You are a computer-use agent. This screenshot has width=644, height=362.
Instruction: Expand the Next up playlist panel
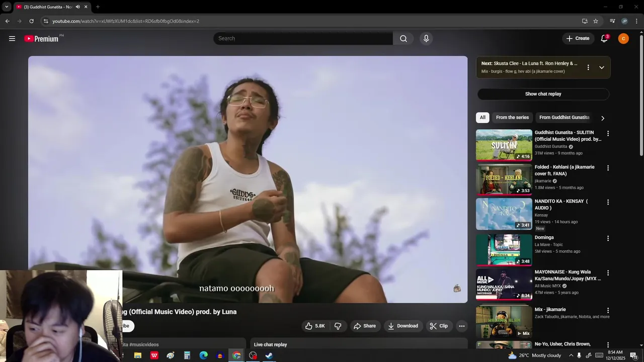point(602,67)
